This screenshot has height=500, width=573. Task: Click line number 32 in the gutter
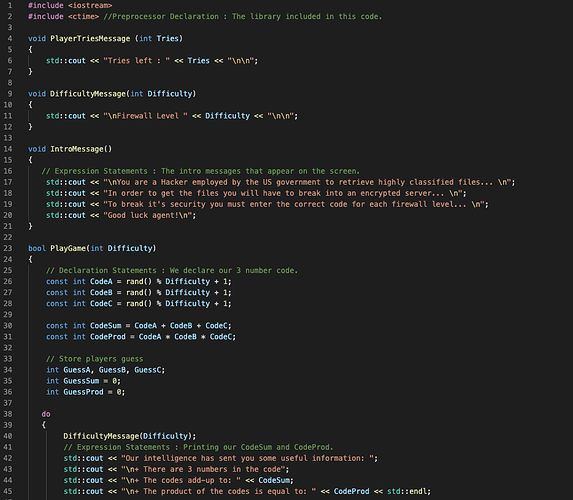[8, 348]
